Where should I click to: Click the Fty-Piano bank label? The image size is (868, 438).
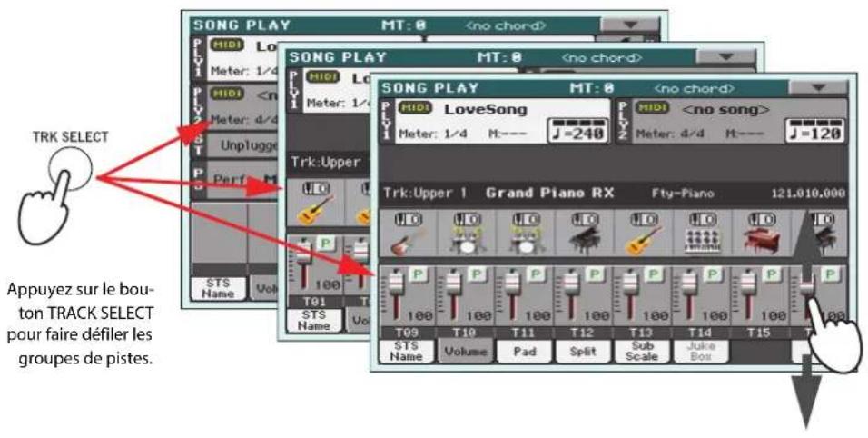coord(683,194)
